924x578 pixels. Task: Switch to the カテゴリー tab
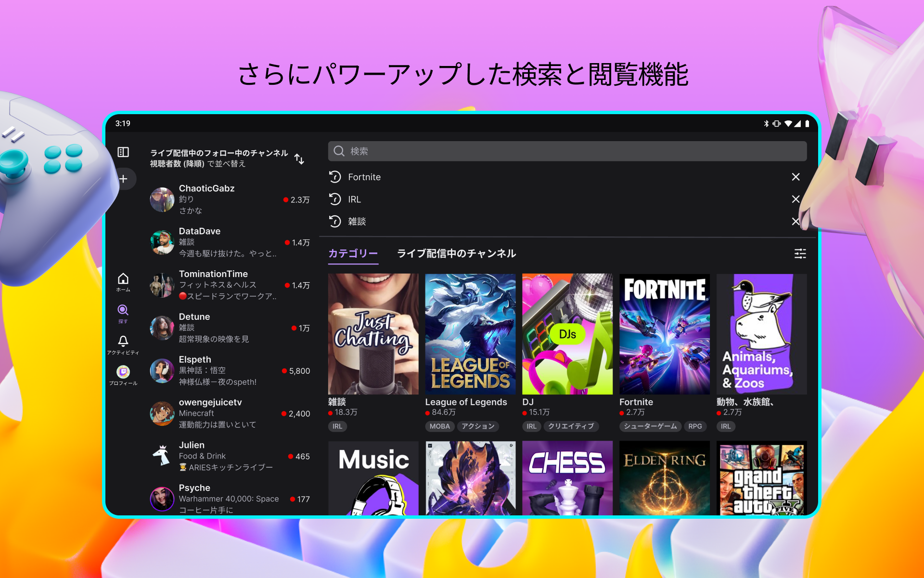(353, 253)
